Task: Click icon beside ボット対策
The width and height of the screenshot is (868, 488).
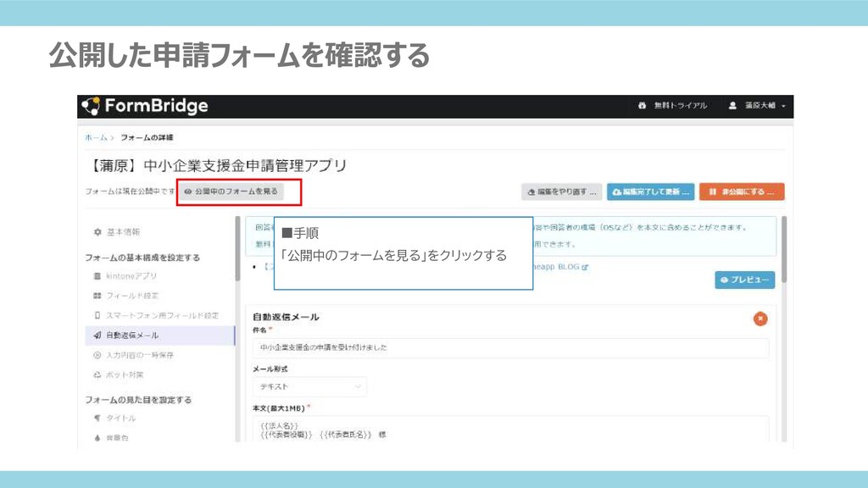Action: (97, 375)
